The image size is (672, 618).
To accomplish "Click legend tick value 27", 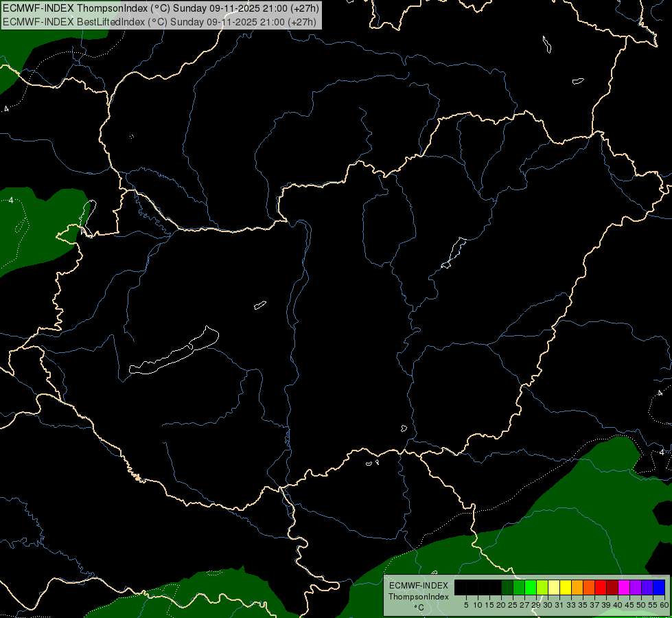I will point(524,605).
